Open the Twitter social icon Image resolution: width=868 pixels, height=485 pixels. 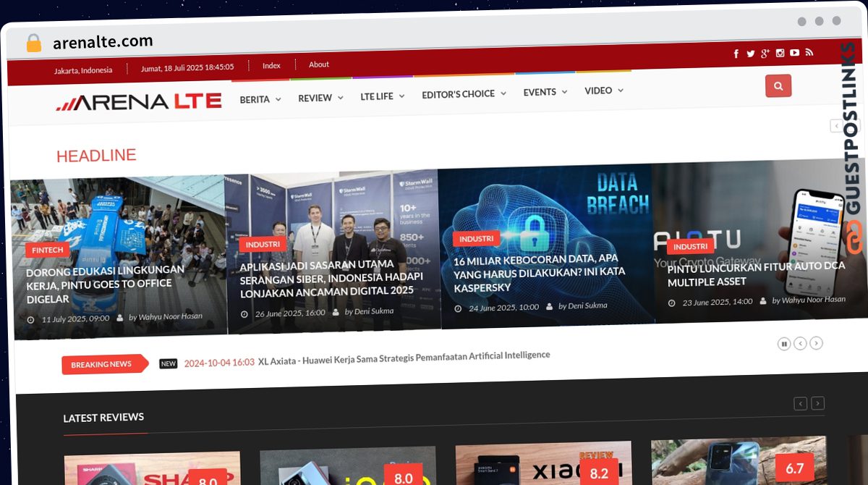(x=750, y=54)
